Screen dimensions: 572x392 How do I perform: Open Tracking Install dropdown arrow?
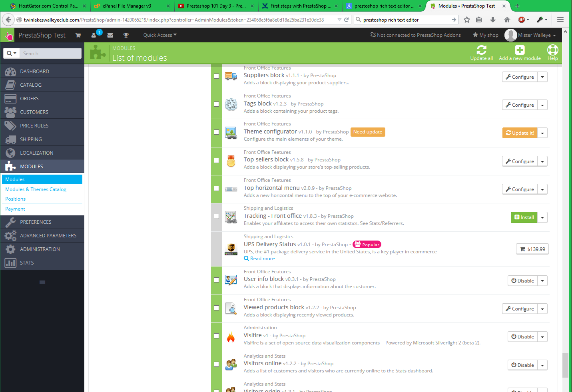point(542,217)
